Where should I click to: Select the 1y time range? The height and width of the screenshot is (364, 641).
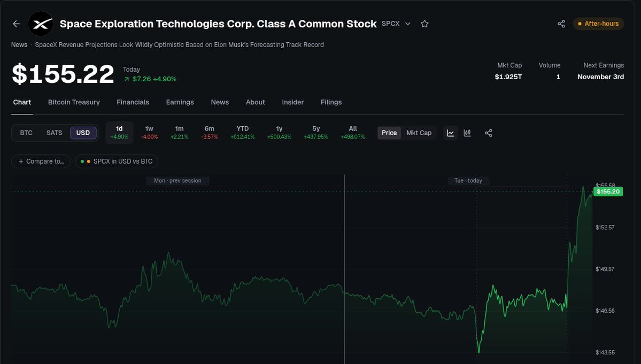point(279,133)
